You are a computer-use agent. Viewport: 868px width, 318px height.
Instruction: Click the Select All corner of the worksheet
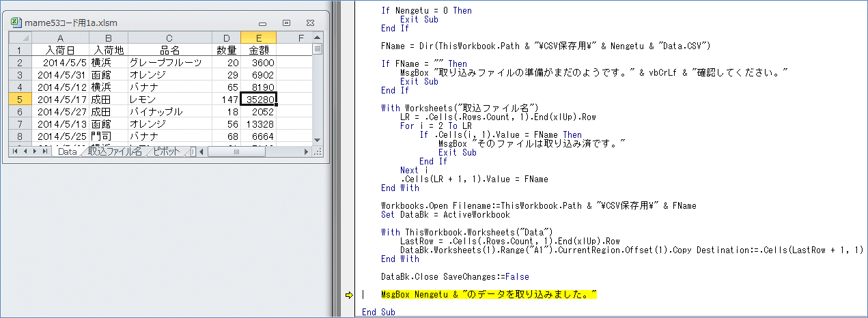click(x=19, y=38)
